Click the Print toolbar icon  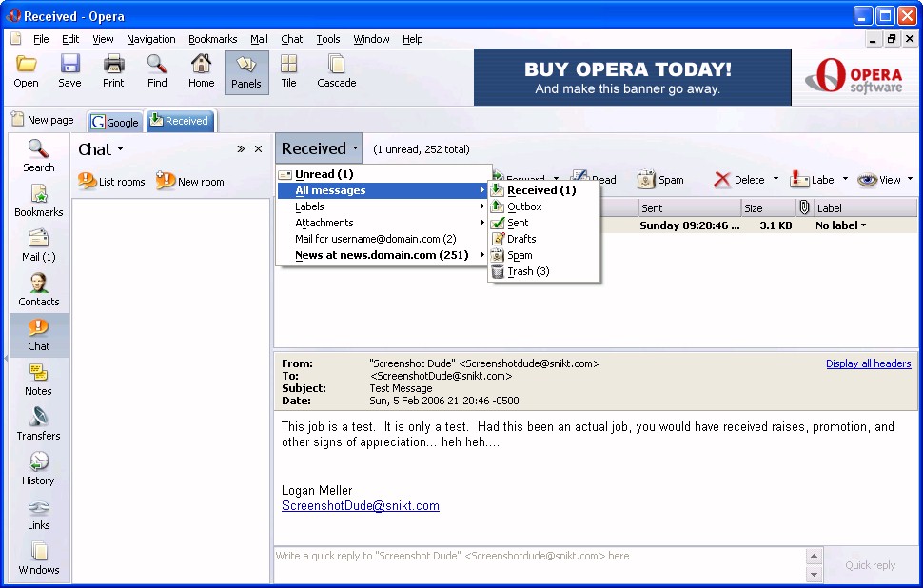(x=113, y=64)
